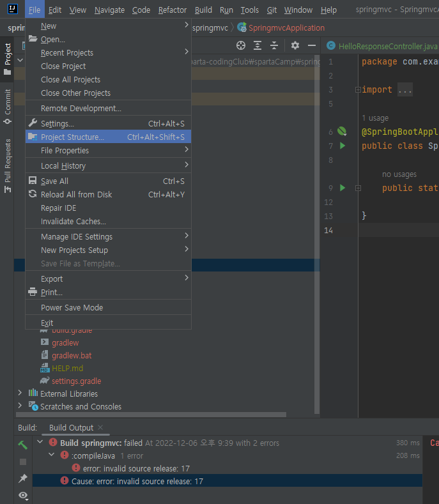Viewport: 439px width, 504px height.
Task: Click the Save All floppy disk icon
Action: pos(33,180)
